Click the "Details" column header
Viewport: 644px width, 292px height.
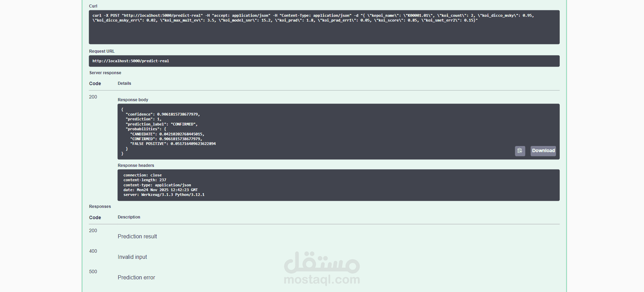pos(124,83)
